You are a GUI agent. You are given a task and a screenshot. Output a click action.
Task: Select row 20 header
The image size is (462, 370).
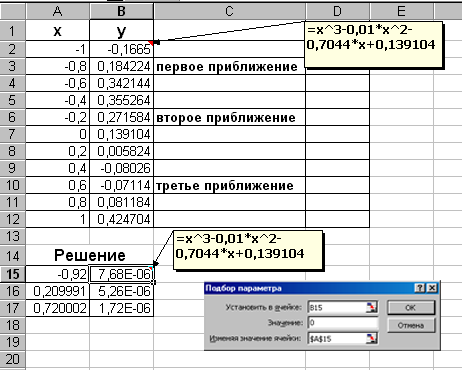point(12,359)
